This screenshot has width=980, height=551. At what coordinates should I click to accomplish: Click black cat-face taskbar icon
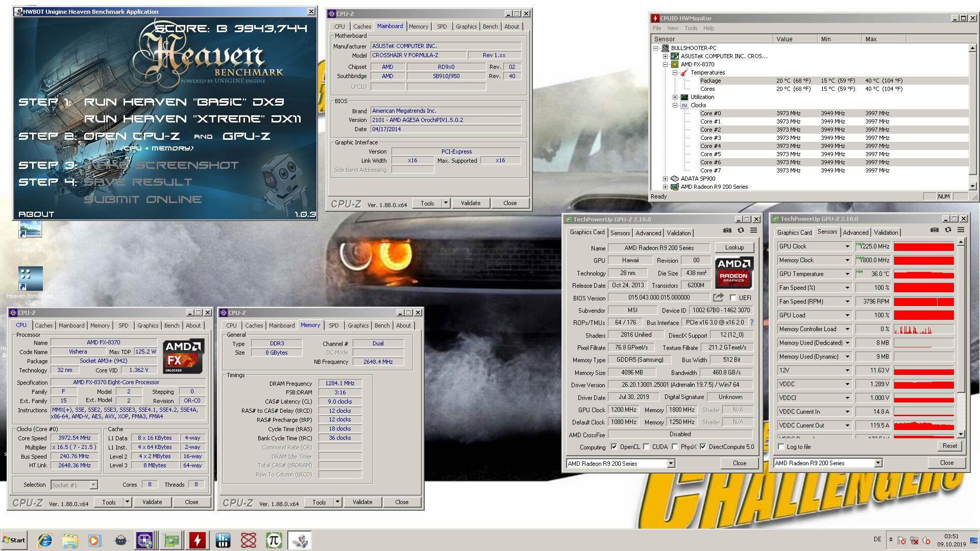point(120,540)
